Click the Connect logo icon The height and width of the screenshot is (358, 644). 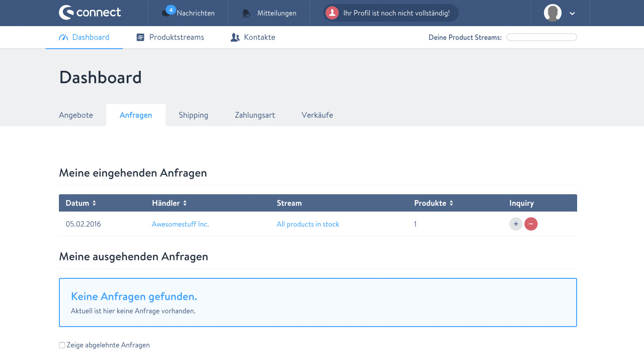66,13
